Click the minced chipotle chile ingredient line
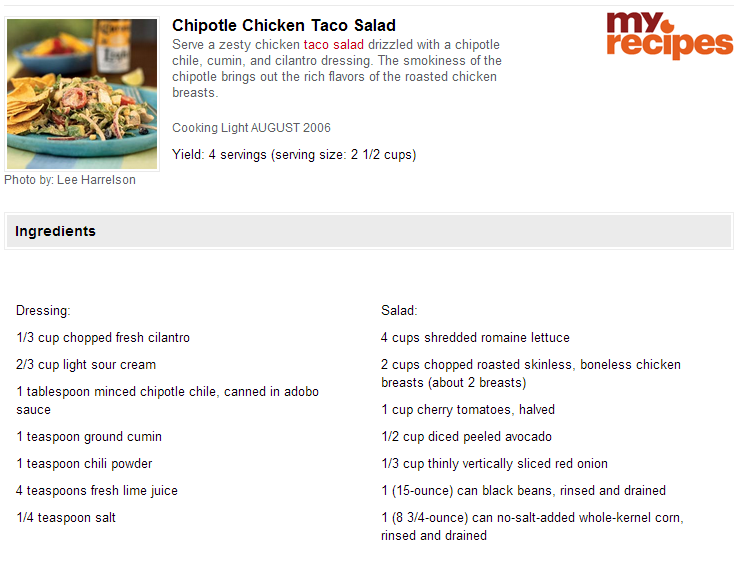 (x=167, y=400)
